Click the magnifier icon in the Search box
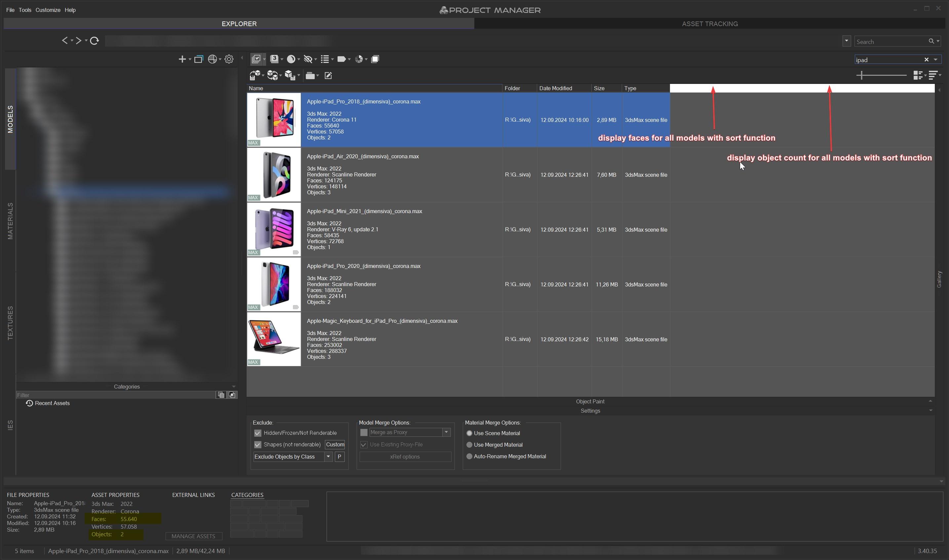949x560 pixels. pyautogui.click(x=931, y=41)
